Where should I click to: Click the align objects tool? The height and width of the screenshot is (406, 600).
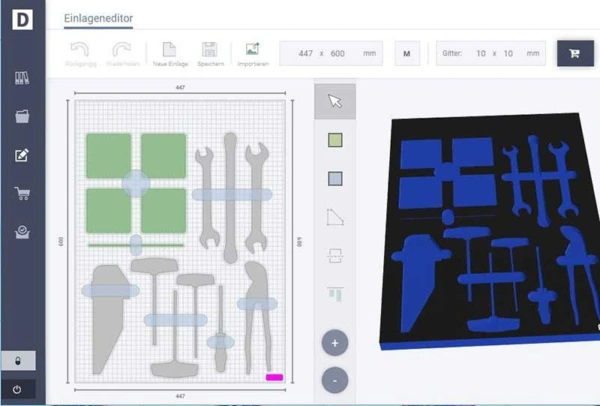click(x=335, y=294)
